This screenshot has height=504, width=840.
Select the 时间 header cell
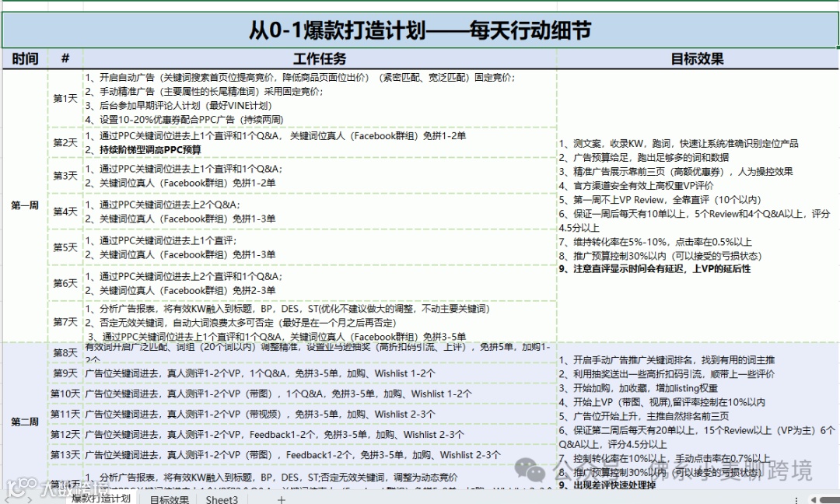[25, 58]
